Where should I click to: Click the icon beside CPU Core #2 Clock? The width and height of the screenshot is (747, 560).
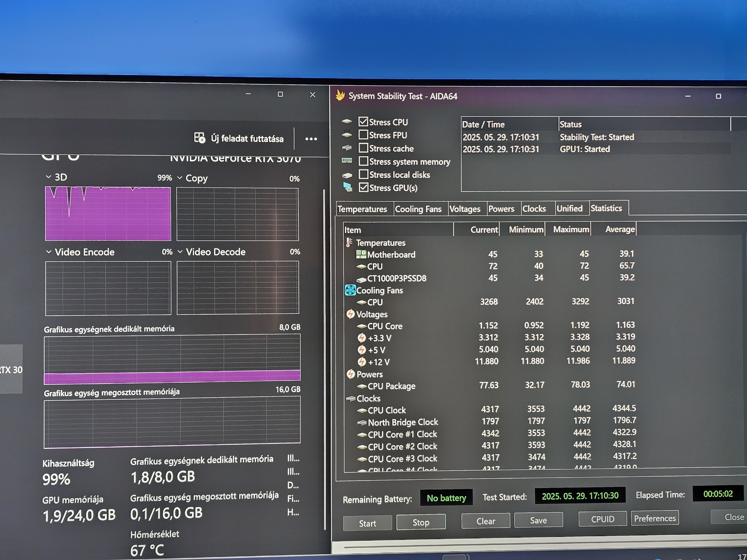click(x=362, y=447)
